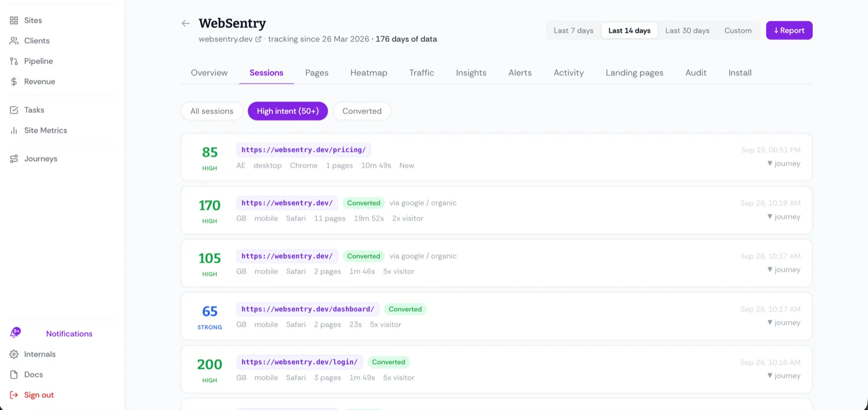Open the Custom date range picker
The width and height of the screenshot is (868, 410).
pyautogui.click(x=738, y=31)
